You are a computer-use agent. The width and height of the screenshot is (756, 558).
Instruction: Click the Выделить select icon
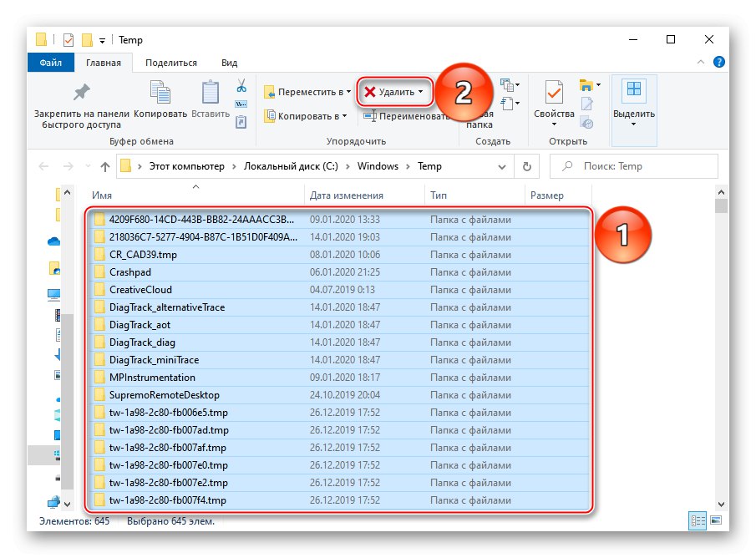click(x=633, y=89)
